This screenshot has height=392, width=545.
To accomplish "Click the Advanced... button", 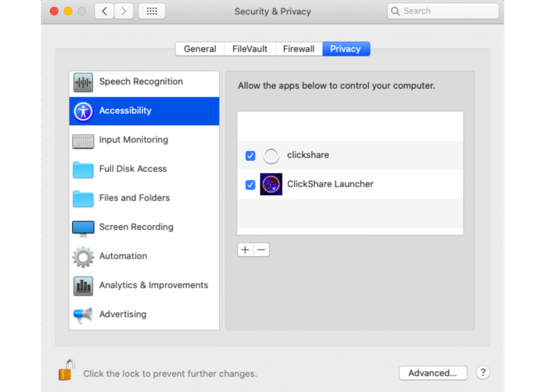I will pos(432,373).
